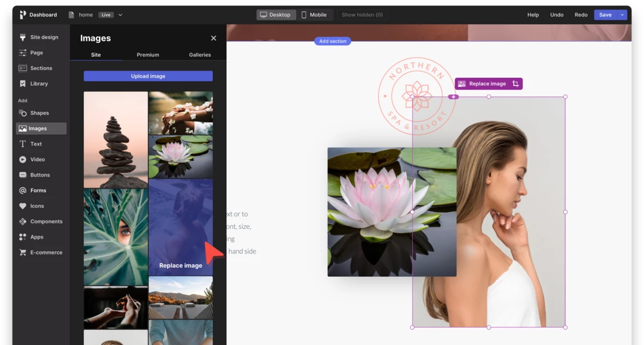The height and width of the screenshot is (345, 644).
Task: Switch to the Galleries tab
Action: pyautogui.click(x=200, y=55)
